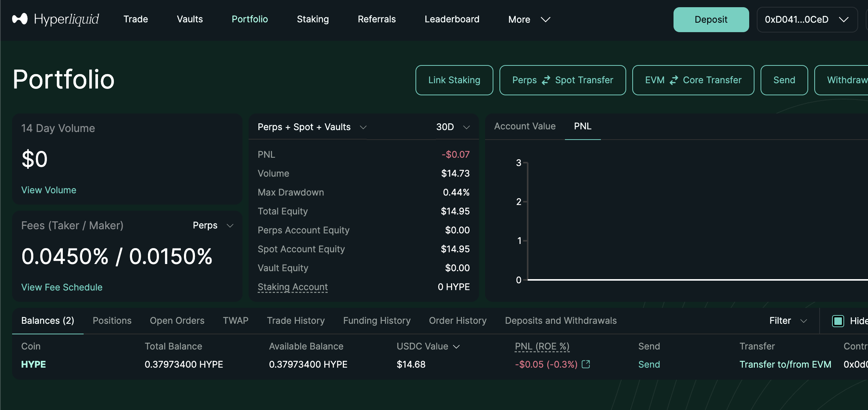The height and width of the screenshot is (410, 868).
Task: Open the wallet address 0xD041...0CeD dropdown
Action: [x=807, y=20]
